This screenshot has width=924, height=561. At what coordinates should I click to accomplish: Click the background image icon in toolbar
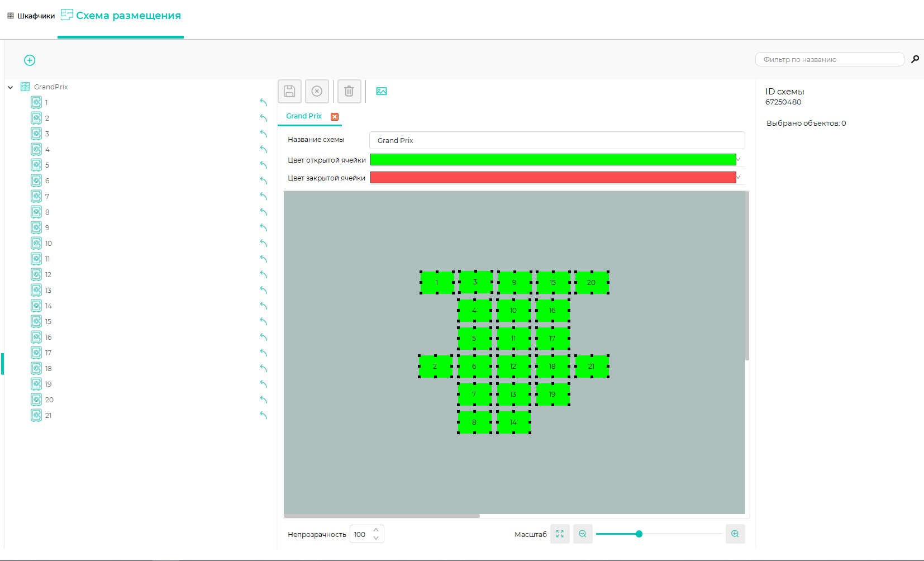[x=382, y=91]
